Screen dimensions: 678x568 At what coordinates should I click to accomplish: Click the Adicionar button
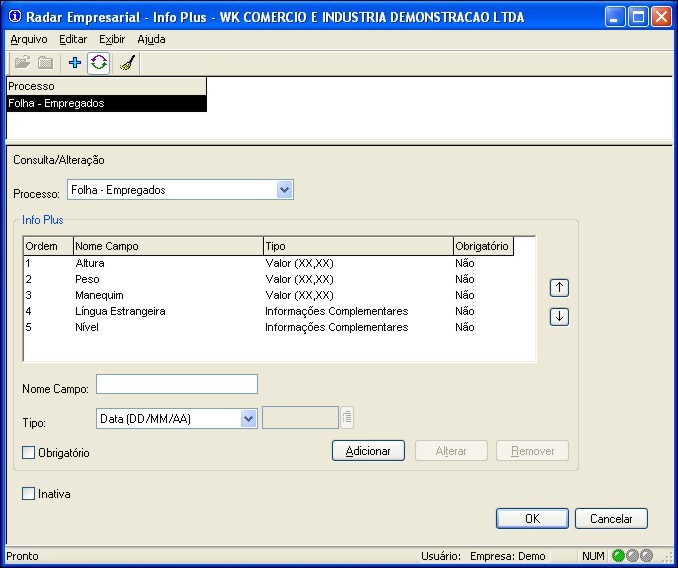coord(368,451)
